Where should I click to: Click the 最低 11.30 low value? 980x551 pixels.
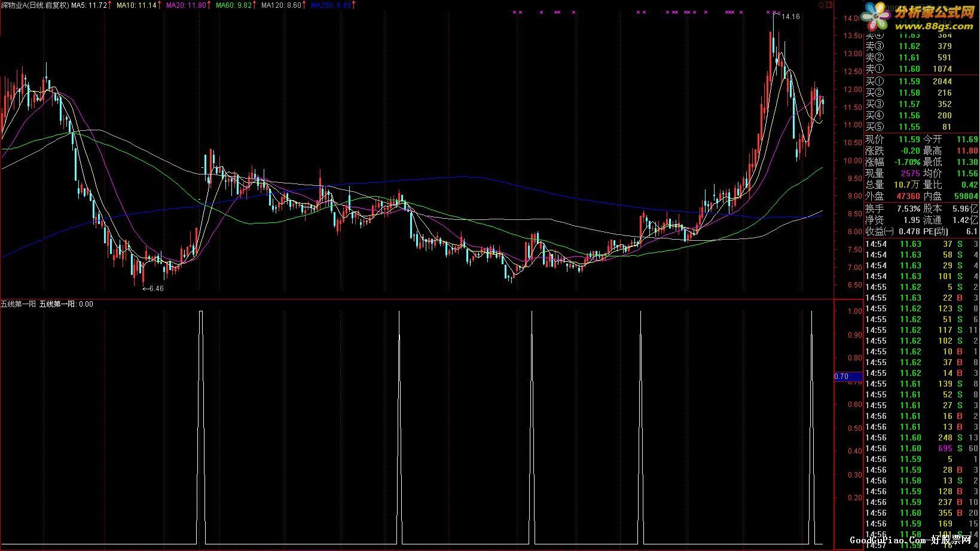(x=967, y=162)
